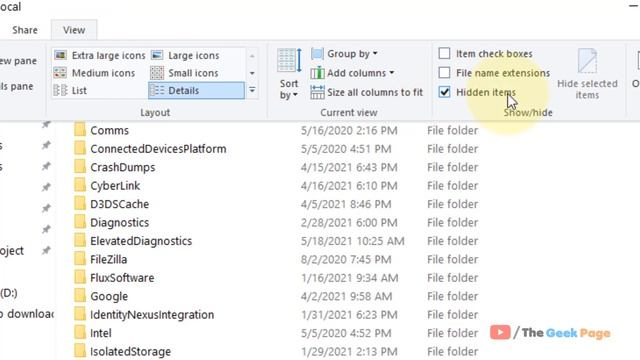The image size is (640, 360).
Task: Select Diagnostics folder name
Action: click(119, 223)
